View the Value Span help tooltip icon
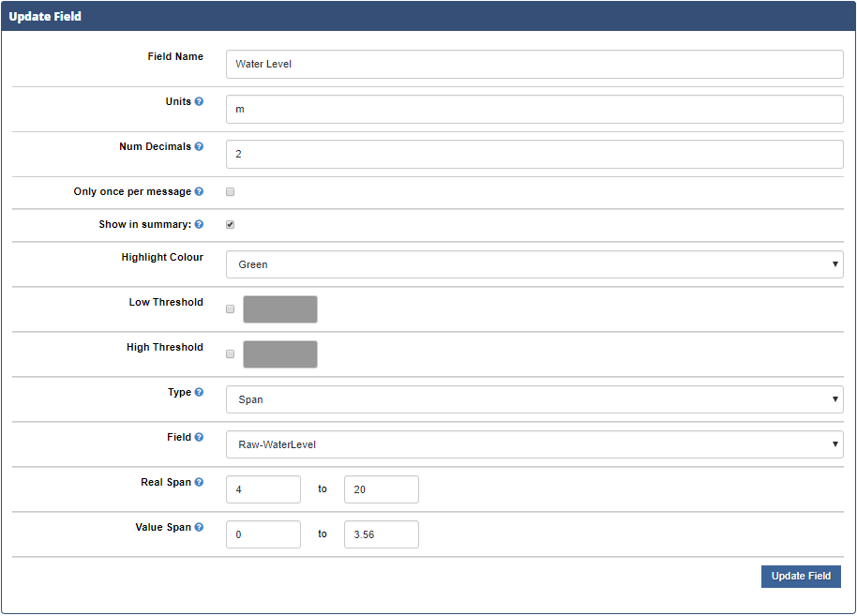 [x=199, y=527]
